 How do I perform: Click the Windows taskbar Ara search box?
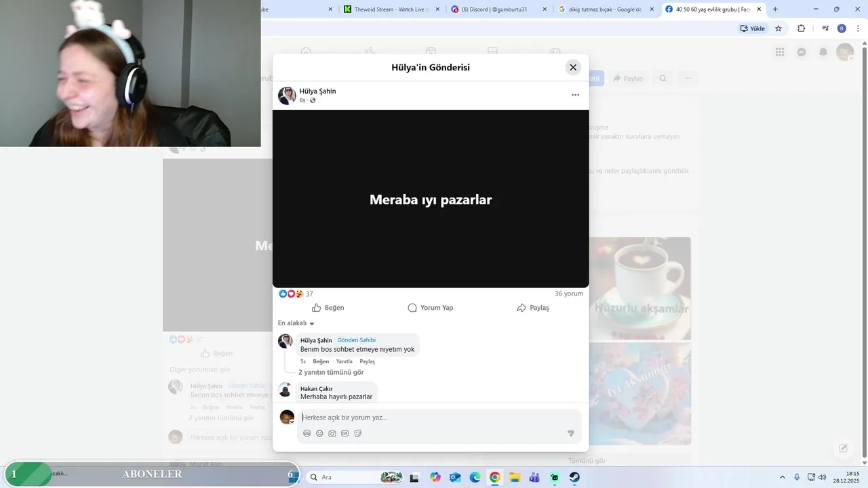click(x=355, y=477)
